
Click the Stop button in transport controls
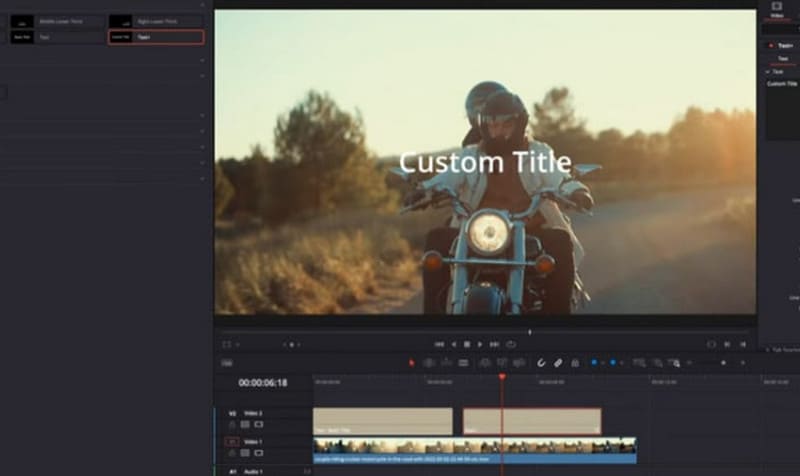click(466, 344)
